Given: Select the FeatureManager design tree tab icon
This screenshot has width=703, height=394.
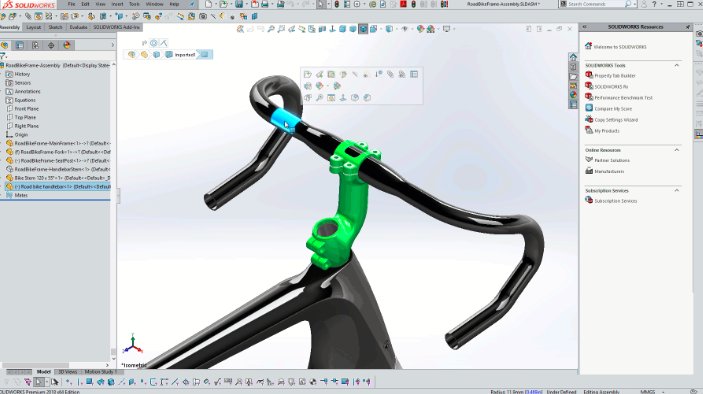Looking at the screenshot, I should pos(5,45).
